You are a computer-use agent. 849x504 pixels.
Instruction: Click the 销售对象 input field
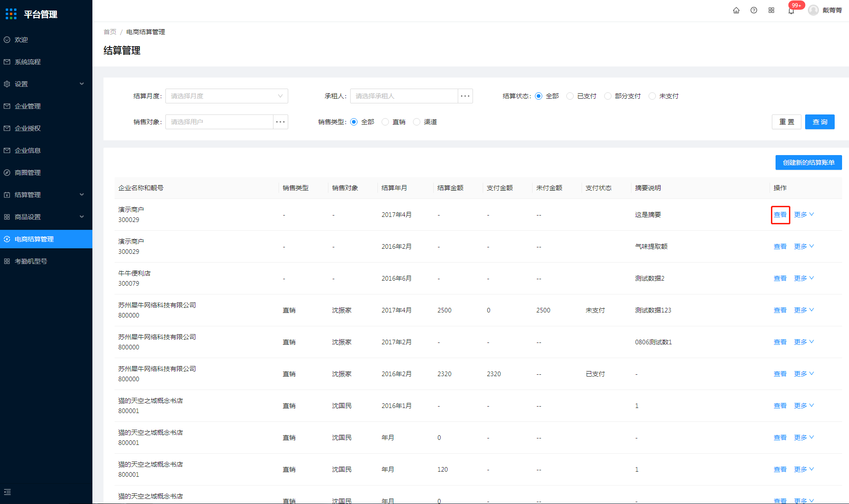click(x=219, y=122)
